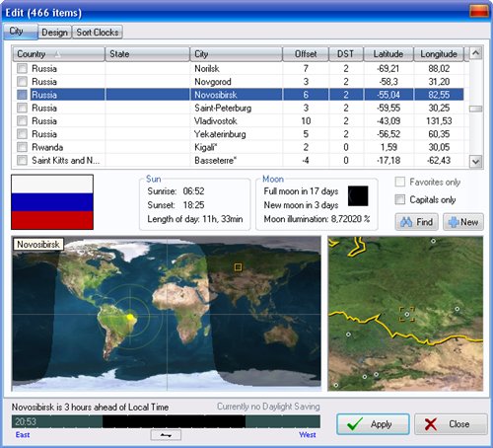
Task: Click the Russia flag image
Action: coord(52,202)
